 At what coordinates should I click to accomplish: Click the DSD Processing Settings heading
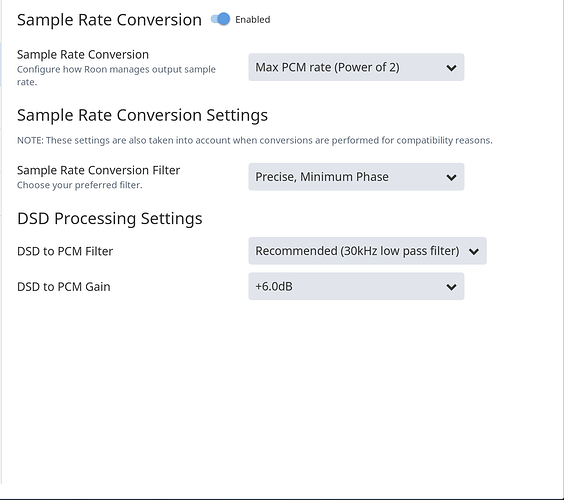point(110,219)
